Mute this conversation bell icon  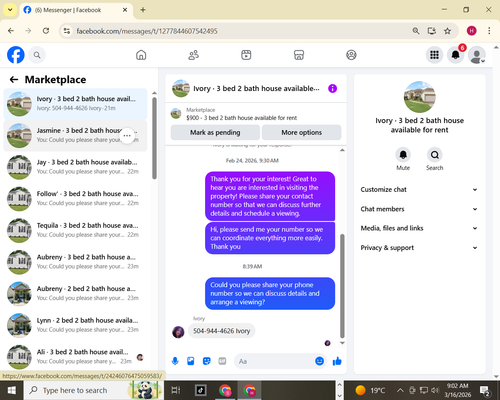[403, 155]
